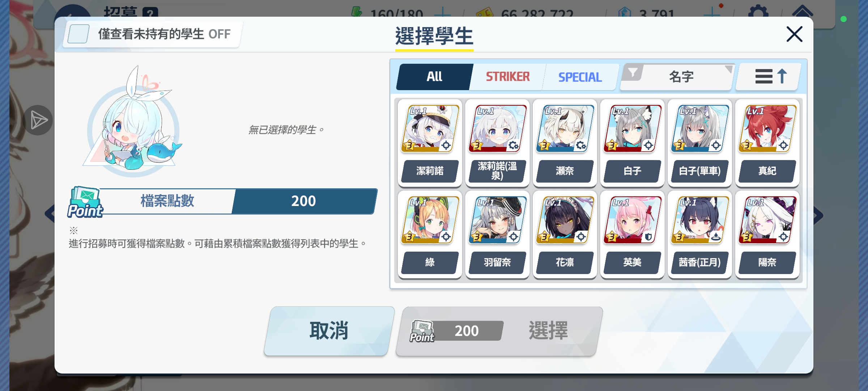Screen dimensions: 868x391
Task: Choose the 陽奈 student icon
Action: tap(767, 220)
